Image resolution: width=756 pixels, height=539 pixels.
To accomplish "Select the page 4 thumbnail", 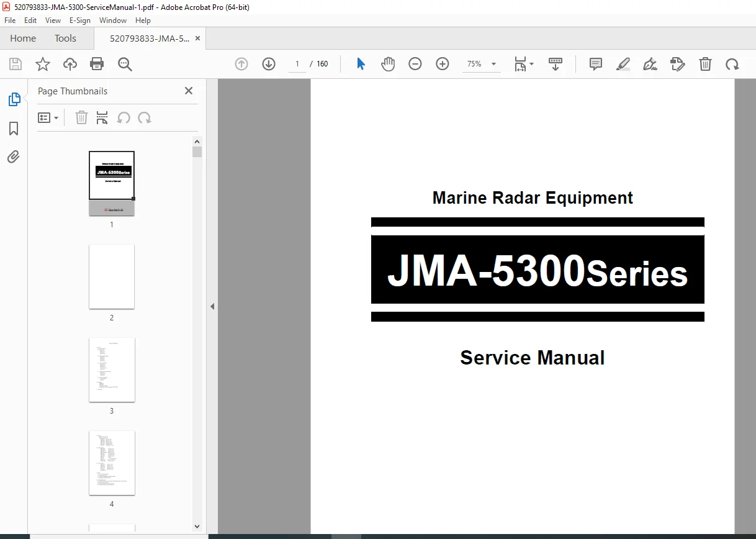I will tap(112, 463).
